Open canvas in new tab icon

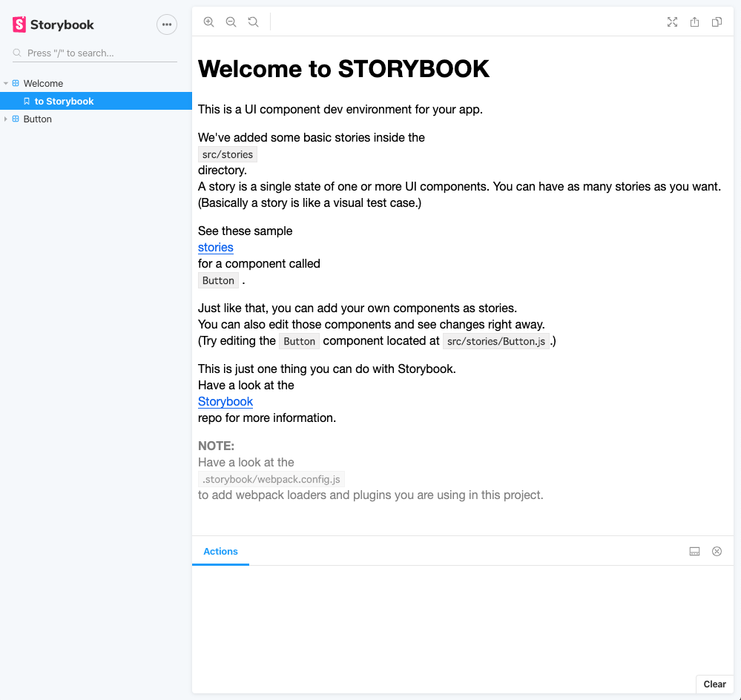click(x=695, y=22)
